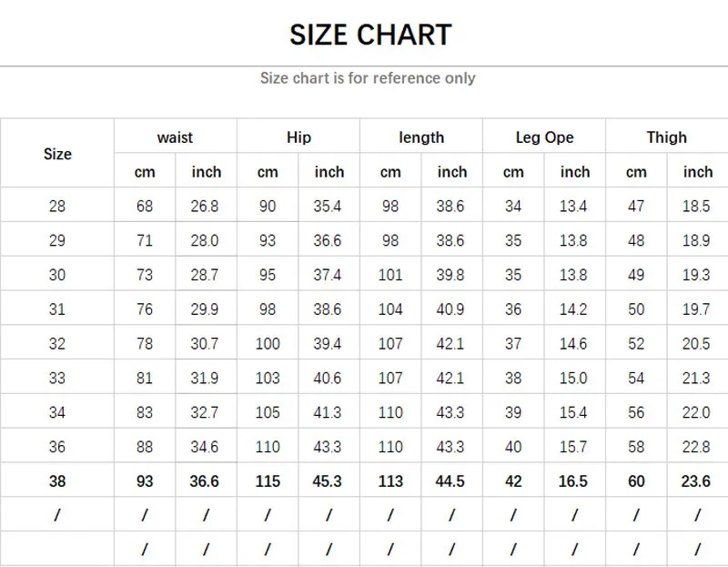The width and height of the screenshot is (728, 567).
Task: Click length cm value 113
Action: coord(390,481)
